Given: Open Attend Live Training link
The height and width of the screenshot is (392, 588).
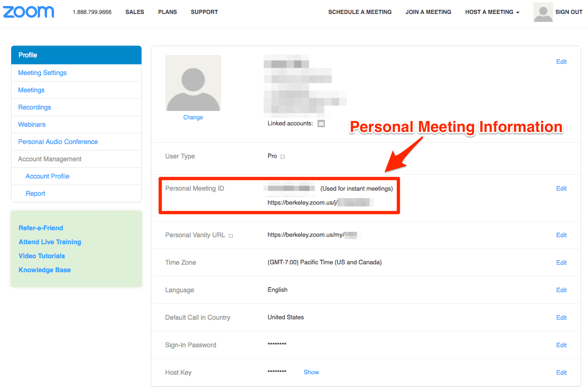Looking at the screenshot, I should 50,242.
